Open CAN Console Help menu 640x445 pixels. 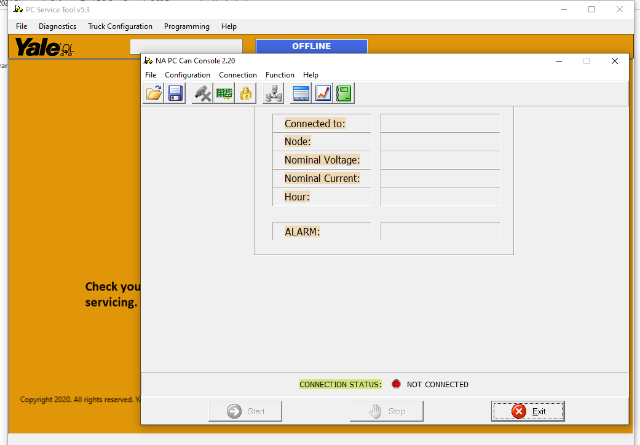(x=311, y=75)
